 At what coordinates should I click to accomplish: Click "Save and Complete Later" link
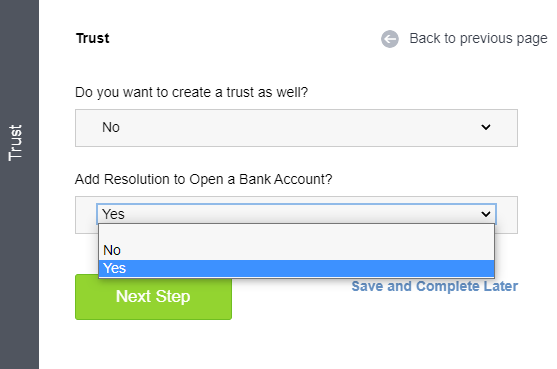[x=434, y=286]
